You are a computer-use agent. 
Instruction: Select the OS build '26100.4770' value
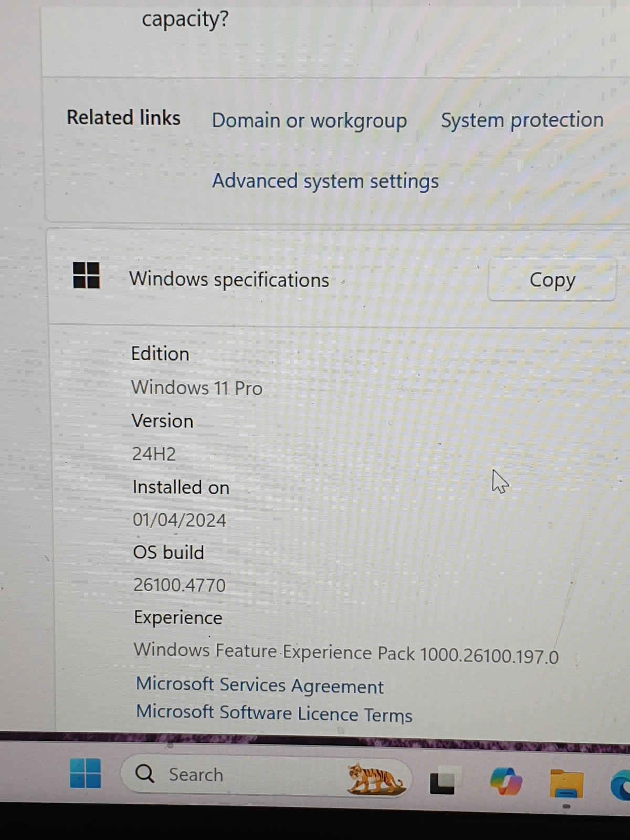coord(180,585)
